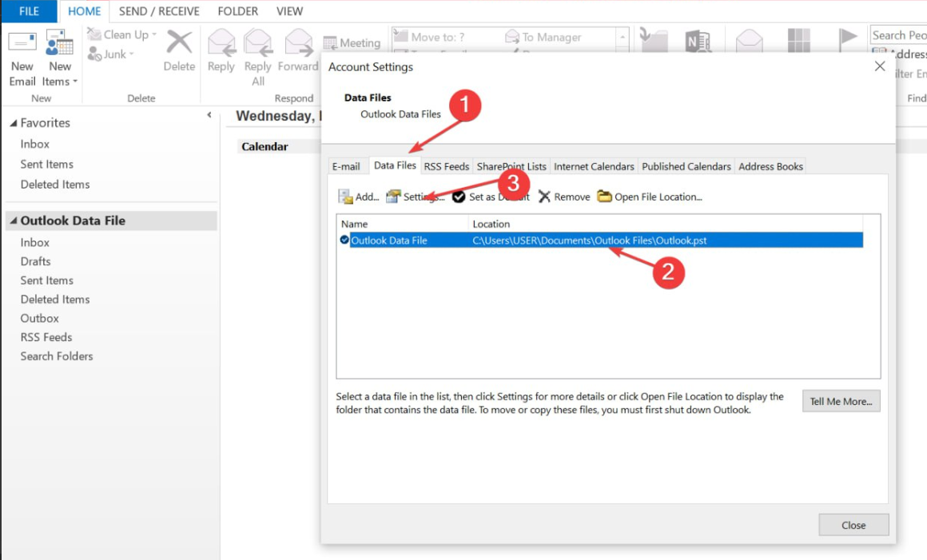Click Set as Default checkmark button
927x560 pixels.
tap(491, 197)
